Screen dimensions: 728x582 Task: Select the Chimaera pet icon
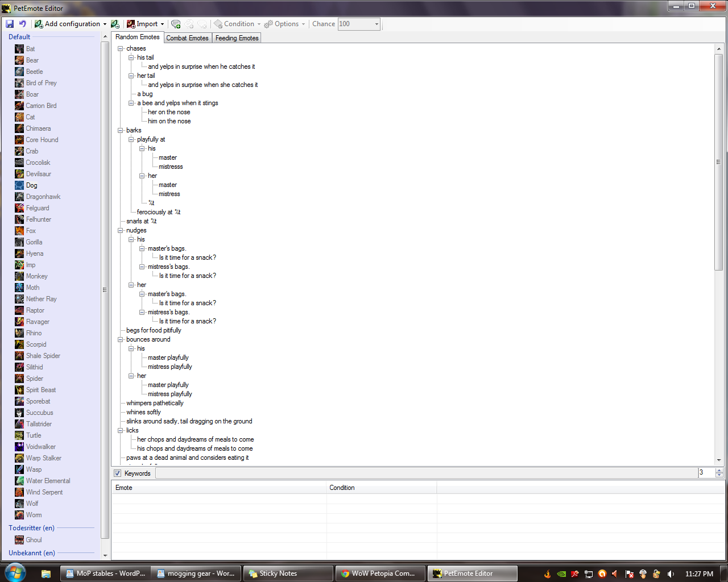point(19,128)
